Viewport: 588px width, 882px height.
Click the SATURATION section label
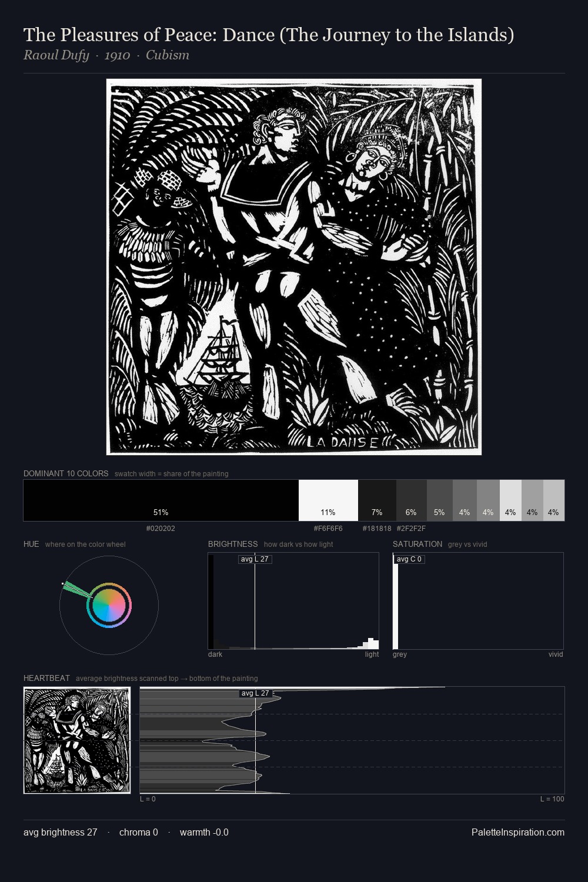click(x=417, y=544)
